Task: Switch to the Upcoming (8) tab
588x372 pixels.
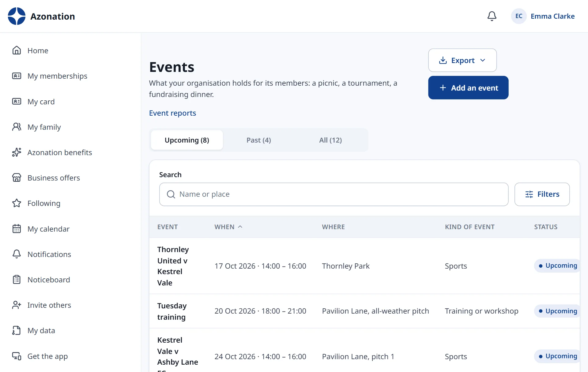Action: (x=187, y=140)
